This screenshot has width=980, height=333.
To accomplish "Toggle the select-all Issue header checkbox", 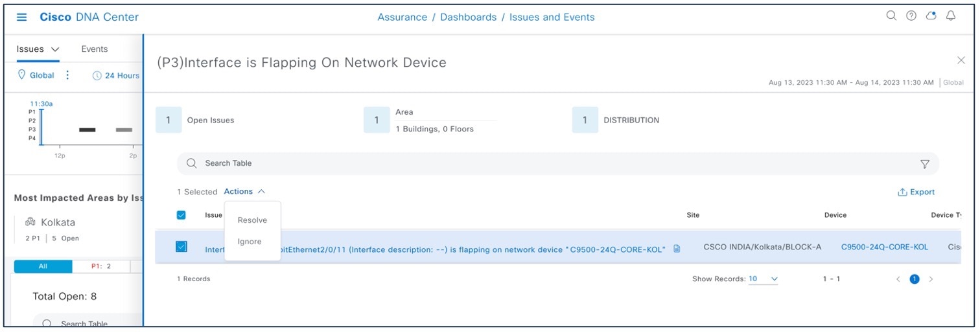I will 181,215.
